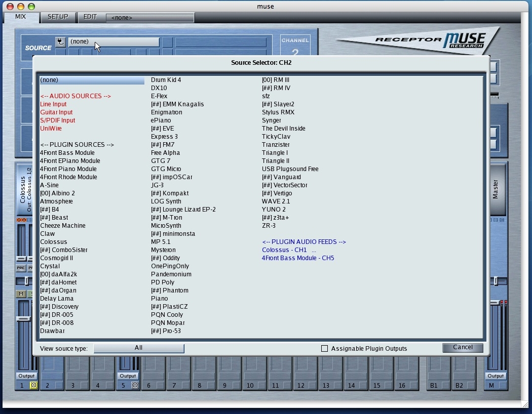The image size is (532, 414).
Task: Switch to the MIX tab
Action: [21, 17]
